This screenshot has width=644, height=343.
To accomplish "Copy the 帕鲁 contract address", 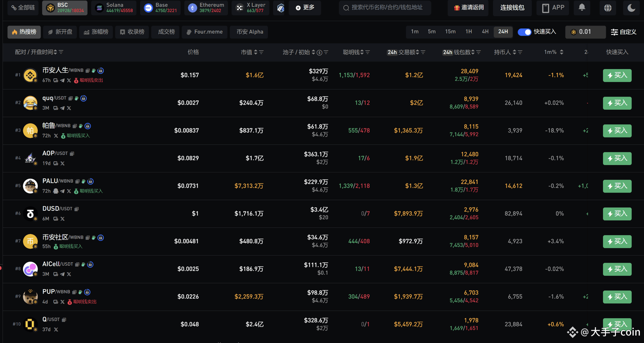I will (x=75, y=126).
